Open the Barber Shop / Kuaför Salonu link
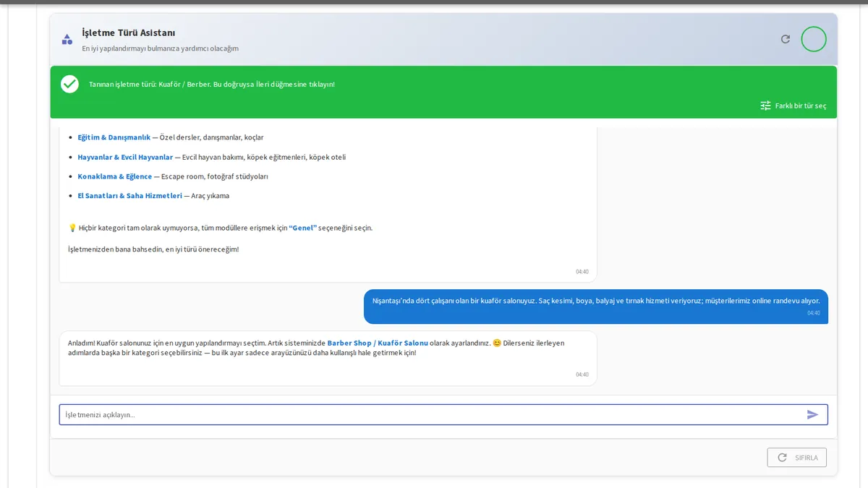 (378, 343)
